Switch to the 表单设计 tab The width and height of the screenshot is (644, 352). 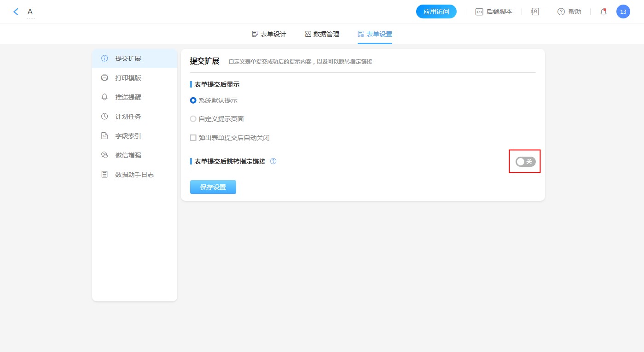pyautogui.click(x=269, y=34)
